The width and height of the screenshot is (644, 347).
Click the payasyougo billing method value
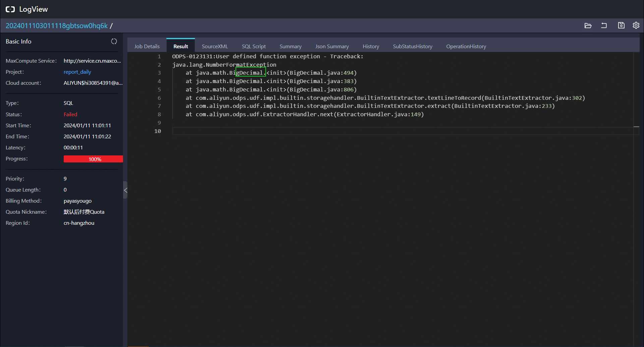(77, 201)
